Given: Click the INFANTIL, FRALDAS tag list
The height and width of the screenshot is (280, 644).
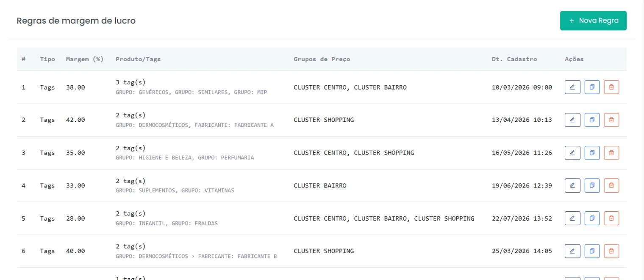Looking at the screenshot, I should 167,223.
